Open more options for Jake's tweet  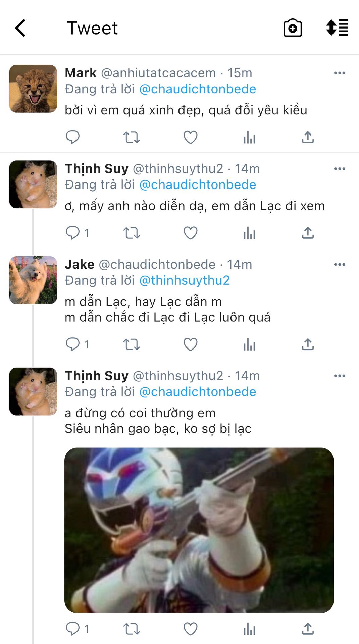[x=340, y=265]
